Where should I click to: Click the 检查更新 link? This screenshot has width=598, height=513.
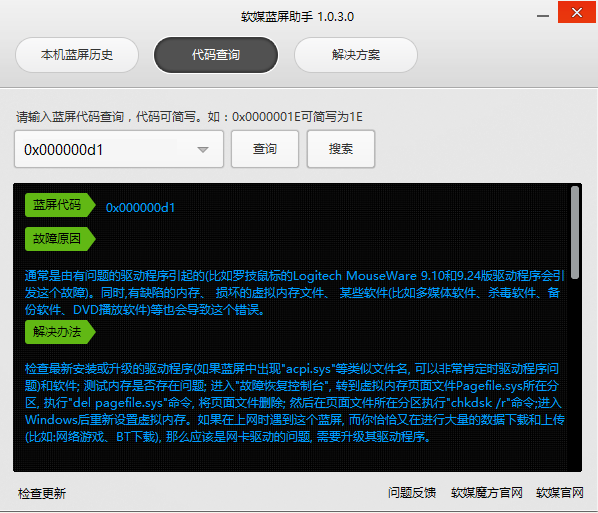42,493
